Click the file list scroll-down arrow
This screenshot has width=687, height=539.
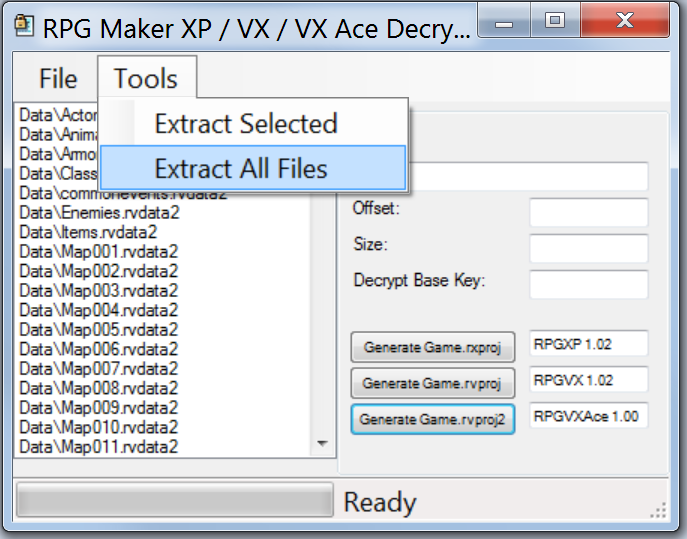(x=322, y=443)
